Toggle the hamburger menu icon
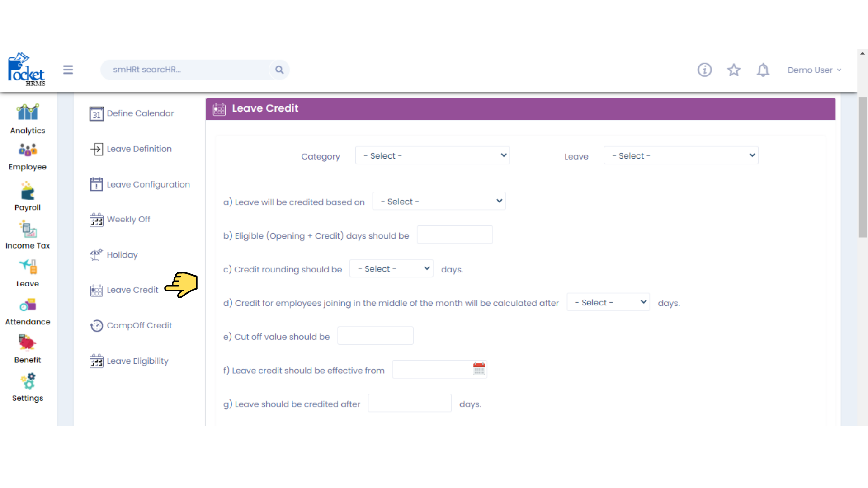The height and width of the screenshot is (488, 868). point(68,70)
